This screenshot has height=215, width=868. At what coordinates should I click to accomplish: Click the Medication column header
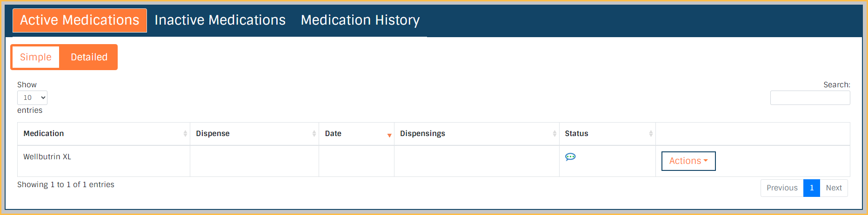pos(44,134)
